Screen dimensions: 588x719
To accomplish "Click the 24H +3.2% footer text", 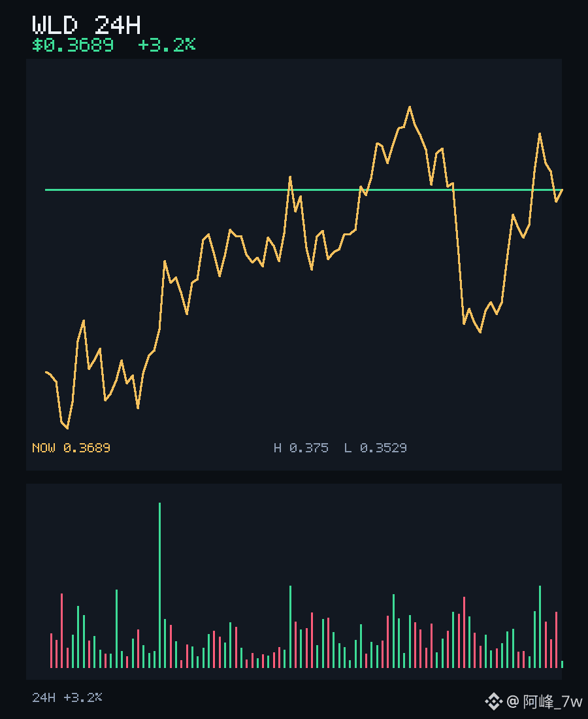I will coord(67,697).
